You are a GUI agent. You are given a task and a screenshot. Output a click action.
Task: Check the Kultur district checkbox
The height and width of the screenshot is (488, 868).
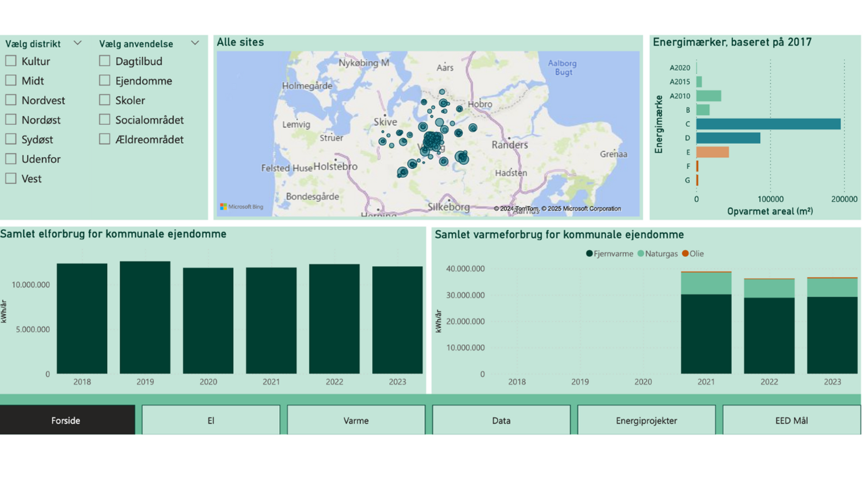coord(11,61)
